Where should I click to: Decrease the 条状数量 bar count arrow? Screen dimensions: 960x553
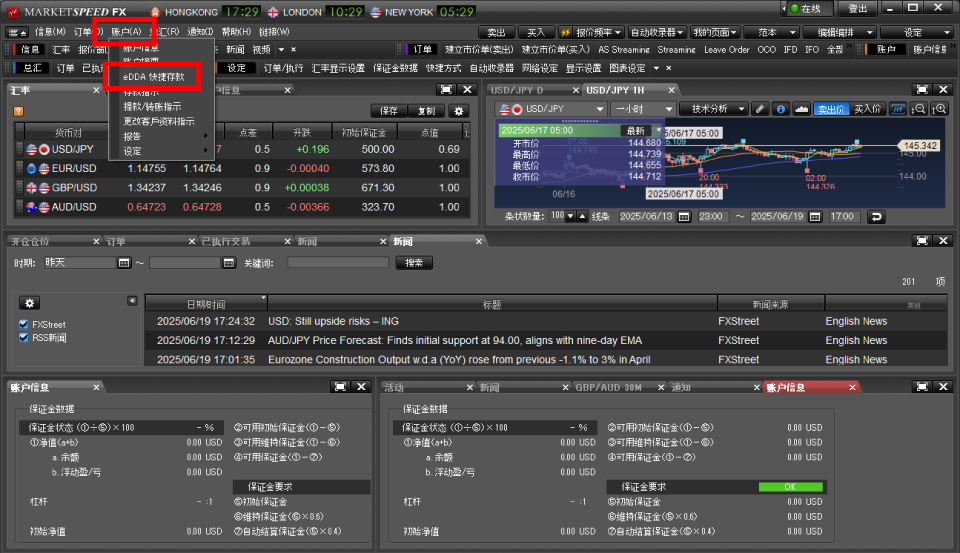coord(571,216)
